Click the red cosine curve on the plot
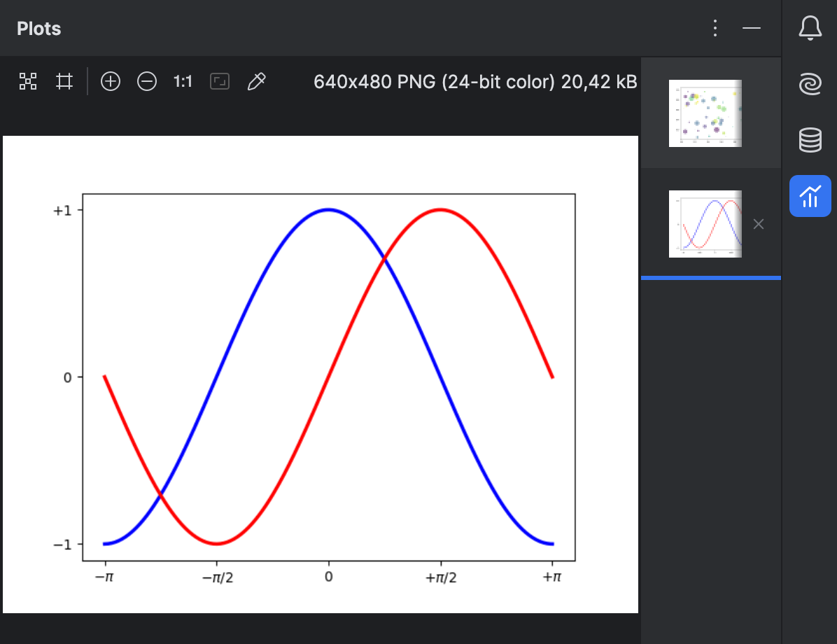This screenshot has height=644, width=837. (x=440, y=210)
